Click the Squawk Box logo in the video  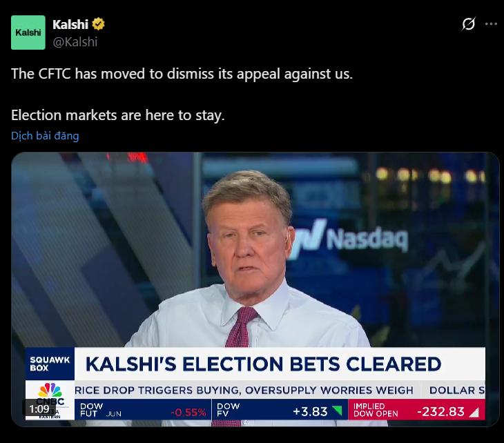click(50, 363)
